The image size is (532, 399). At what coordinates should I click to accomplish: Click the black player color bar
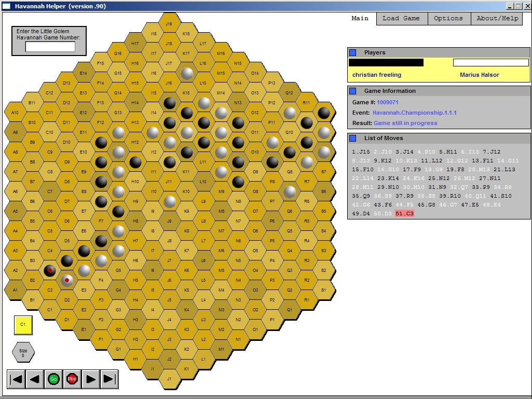[386, 62]
